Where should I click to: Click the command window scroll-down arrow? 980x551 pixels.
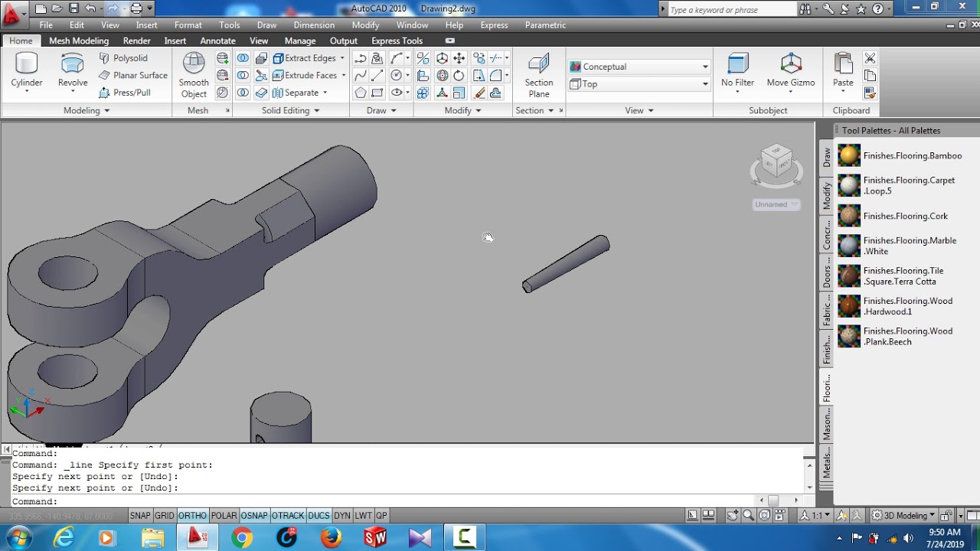coord(809,487)
